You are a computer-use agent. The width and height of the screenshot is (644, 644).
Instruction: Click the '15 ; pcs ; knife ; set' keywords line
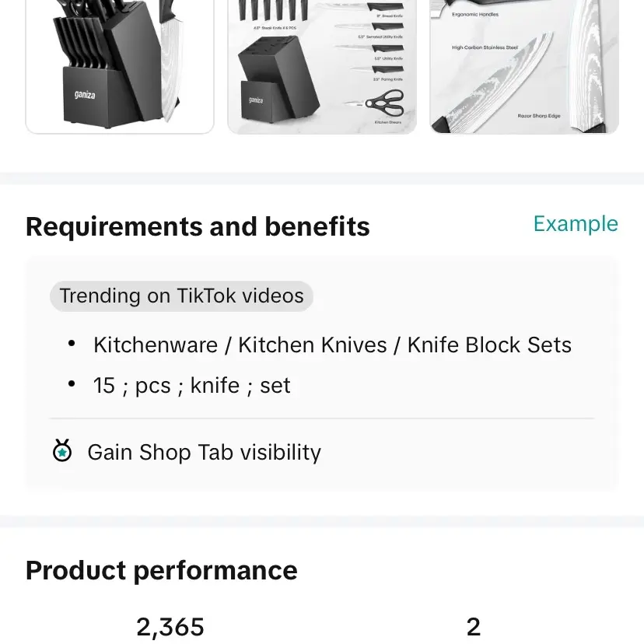tap(191, 386)
